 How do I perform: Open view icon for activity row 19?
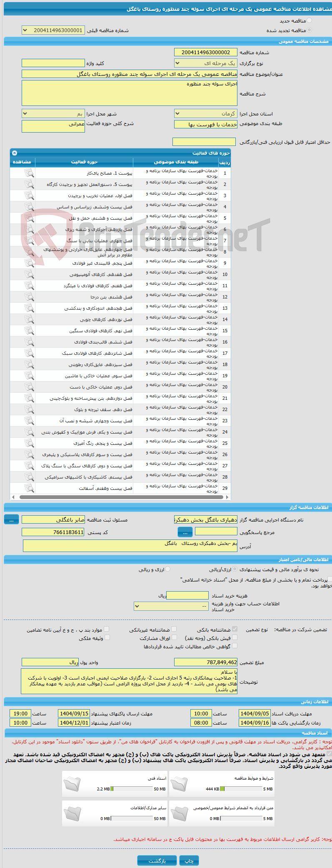pyautogui.click(x=29, y=376)
